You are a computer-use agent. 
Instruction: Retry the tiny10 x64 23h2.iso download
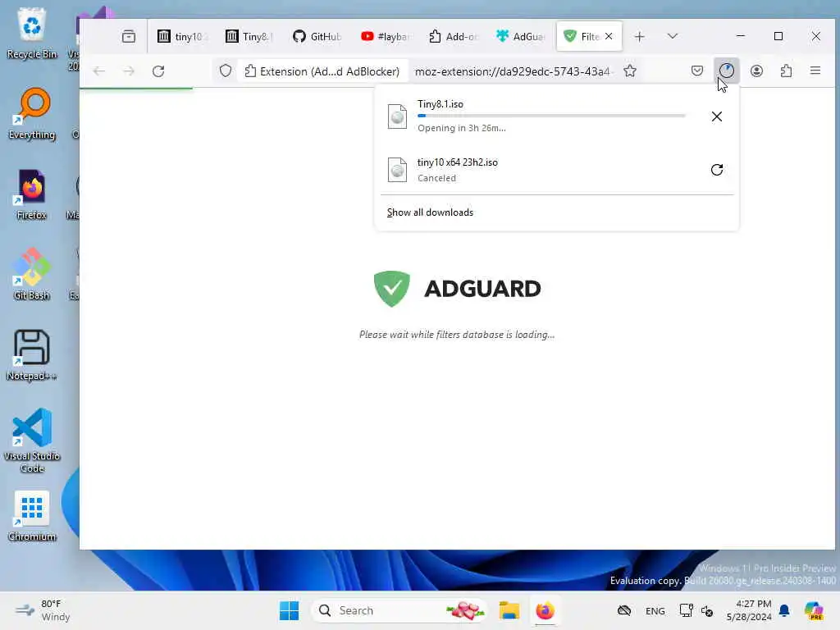pyautogui.click(x=717, y=170)
